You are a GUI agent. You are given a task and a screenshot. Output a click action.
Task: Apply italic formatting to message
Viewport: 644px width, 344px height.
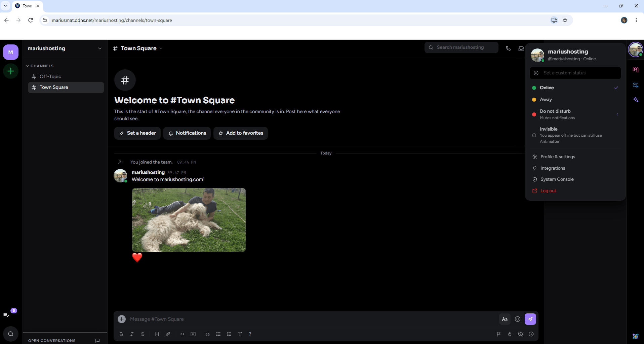tap(132, 334)
